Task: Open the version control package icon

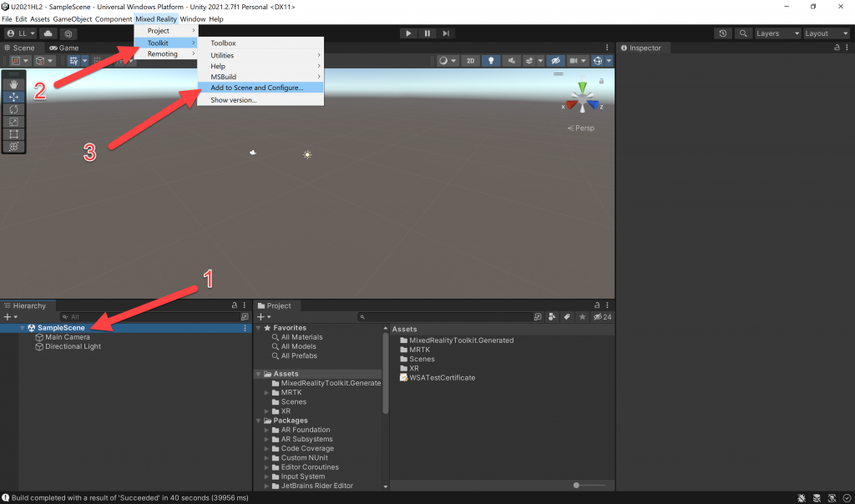Action: coord(68,33)
